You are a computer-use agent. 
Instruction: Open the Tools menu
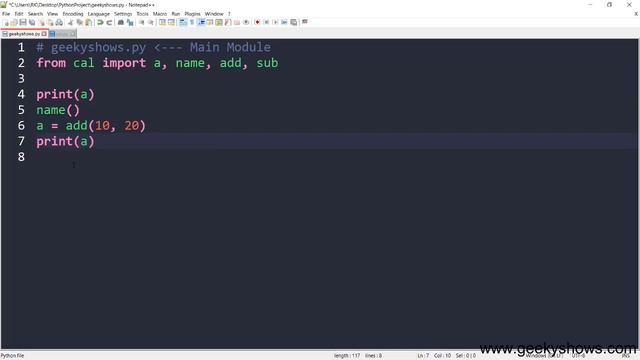point(142,14)
